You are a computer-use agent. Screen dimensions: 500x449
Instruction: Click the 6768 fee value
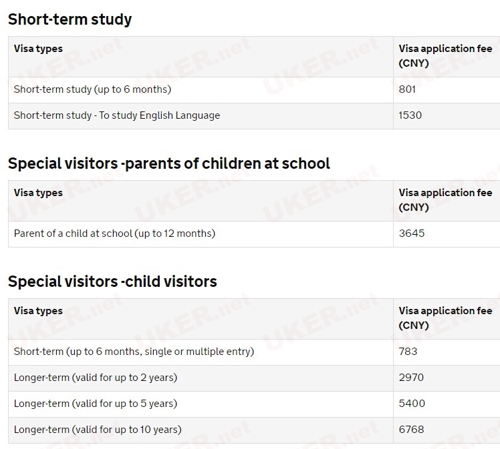[411, 429]
